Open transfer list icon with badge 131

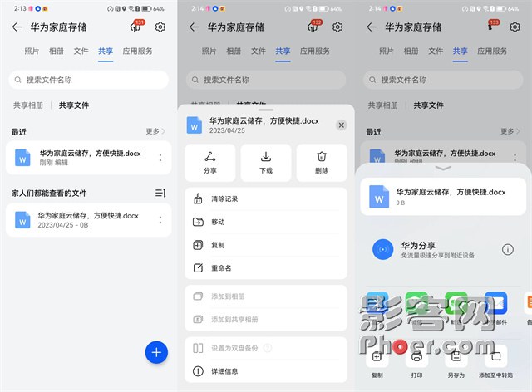[x=136, y=26]
